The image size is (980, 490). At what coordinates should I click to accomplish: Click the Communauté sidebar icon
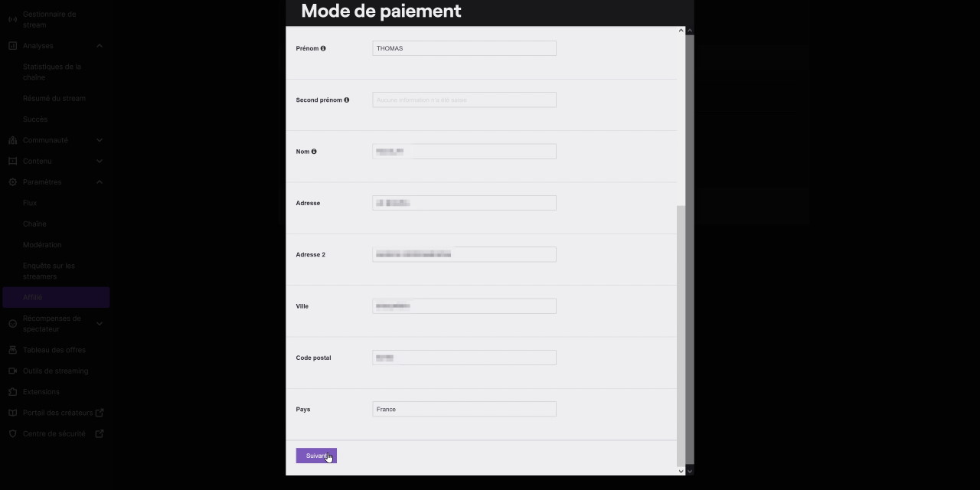[12, 140]
